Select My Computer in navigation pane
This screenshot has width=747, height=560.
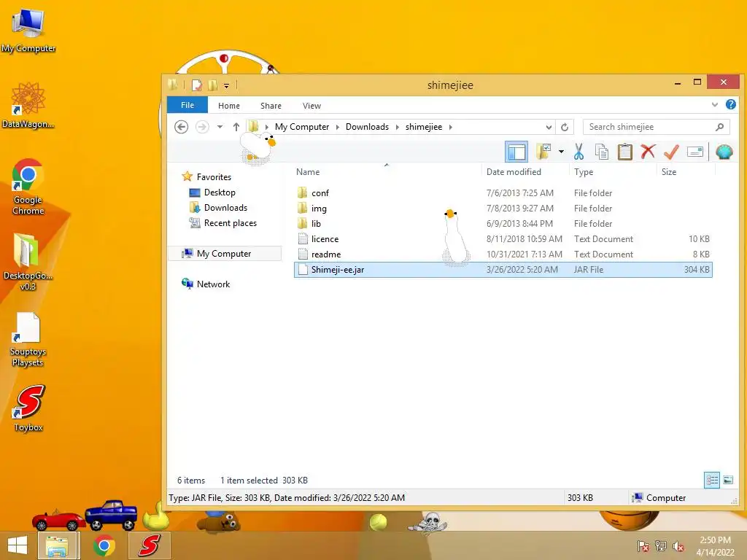tap(224, 253)
